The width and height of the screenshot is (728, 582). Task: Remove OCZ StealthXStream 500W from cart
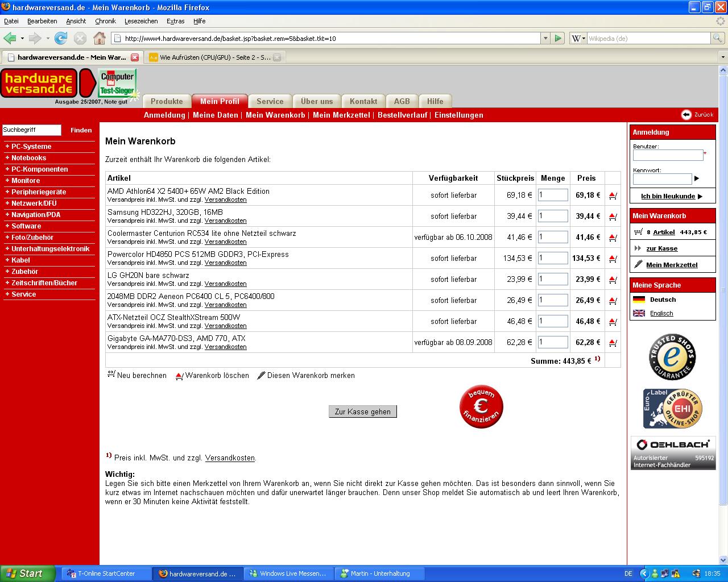point(613,322)
